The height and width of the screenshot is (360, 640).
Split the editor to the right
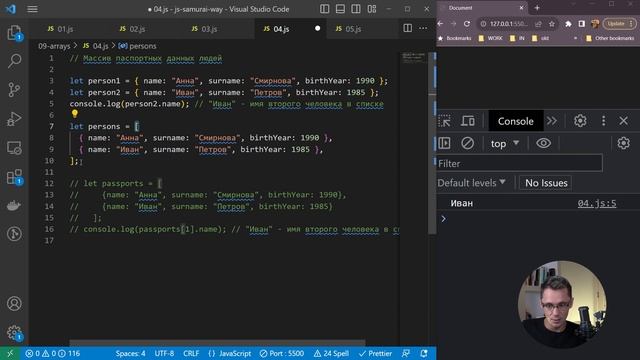click(407, 28)
